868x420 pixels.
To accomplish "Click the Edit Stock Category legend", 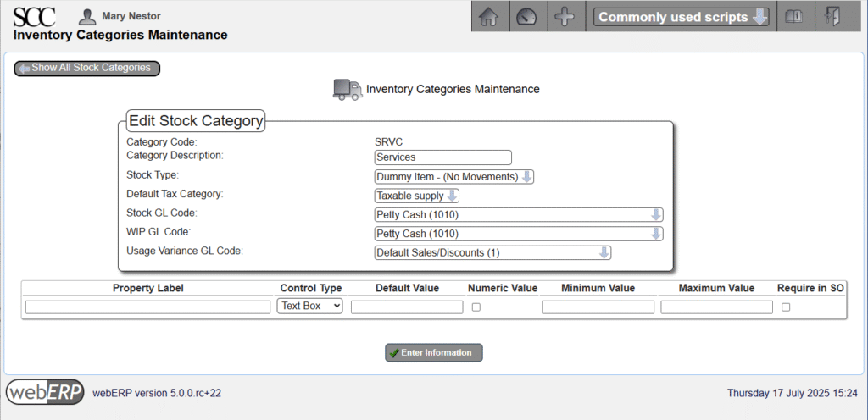I will tap(196, 121).
